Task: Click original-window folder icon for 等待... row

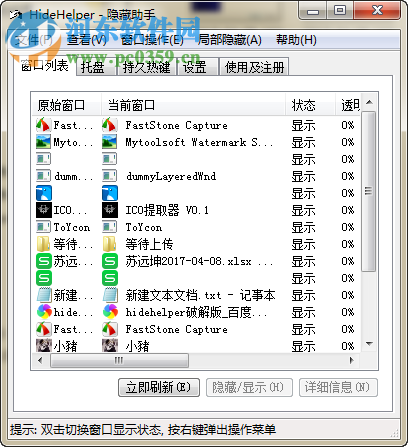Action: (44, 244)
